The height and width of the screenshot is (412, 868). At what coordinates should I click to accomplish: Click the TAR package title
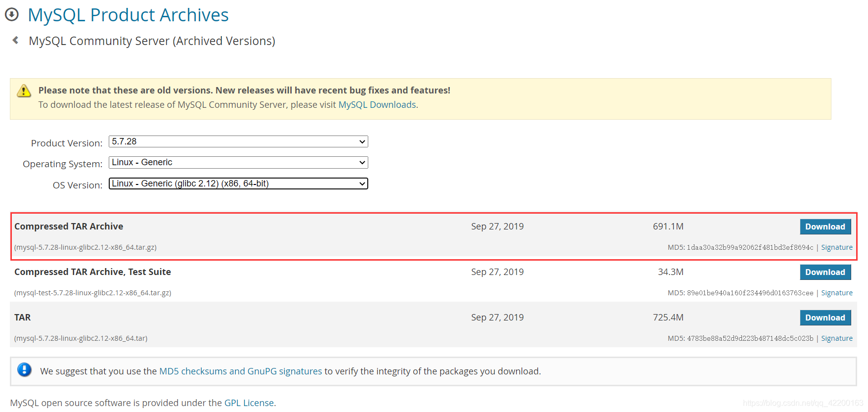point(22,318)
